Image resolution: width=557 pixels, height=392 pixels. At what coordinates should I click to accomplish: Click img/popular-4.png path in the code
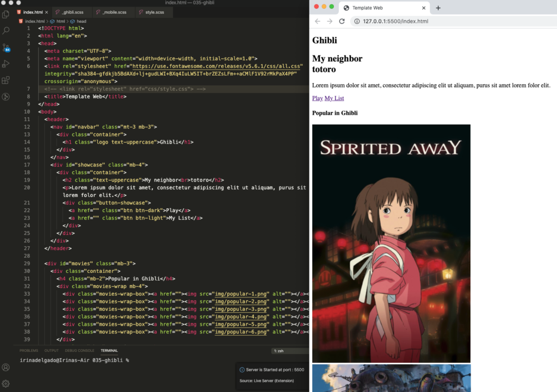point(241,317)
